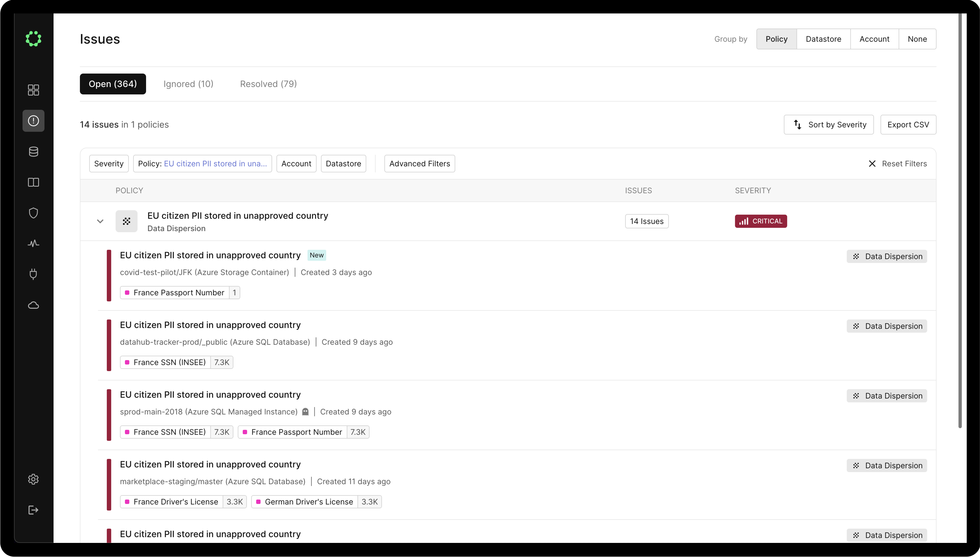Viewport: 980px width, 557px height.
Task: Open the Advanced Filters panel
Action: click(419, 163)
